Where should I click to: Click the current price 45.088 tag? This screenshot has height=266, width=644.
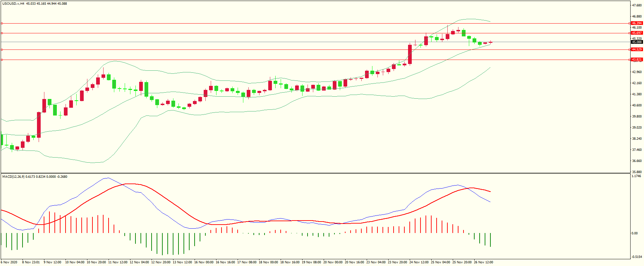tap(637, 42)
